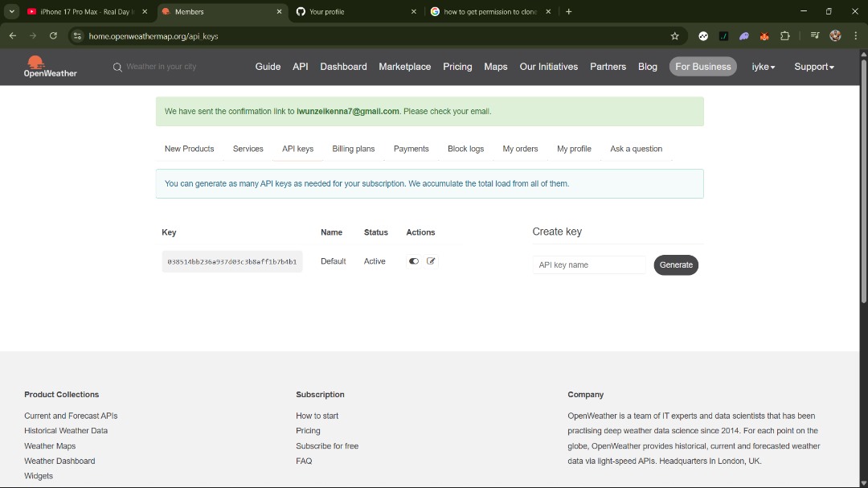
Task: Close the Your profile tab
Action: pos(414,11)
